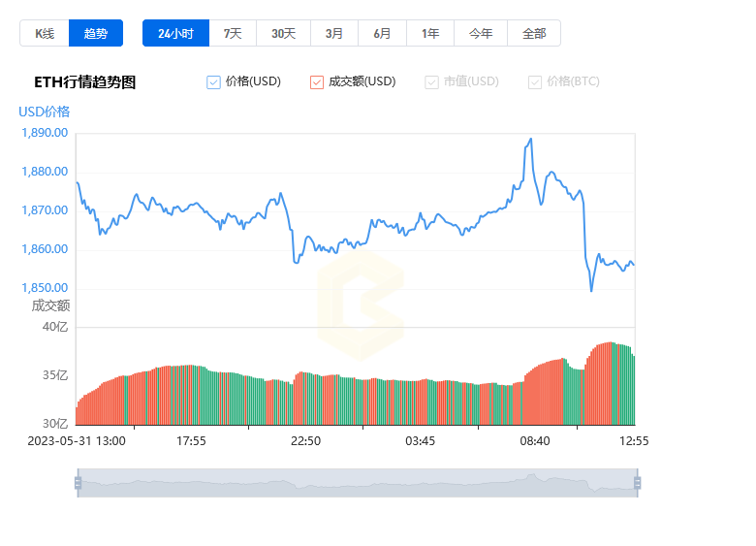Click the right handle of range slider

(x=638, y=483)
